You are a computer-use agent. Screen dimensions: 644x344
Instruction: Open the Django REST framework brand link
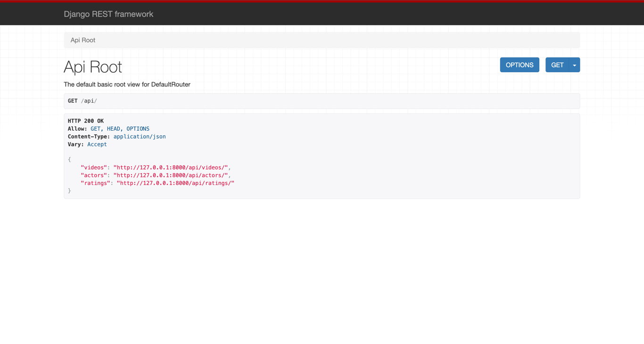[108, 14]
